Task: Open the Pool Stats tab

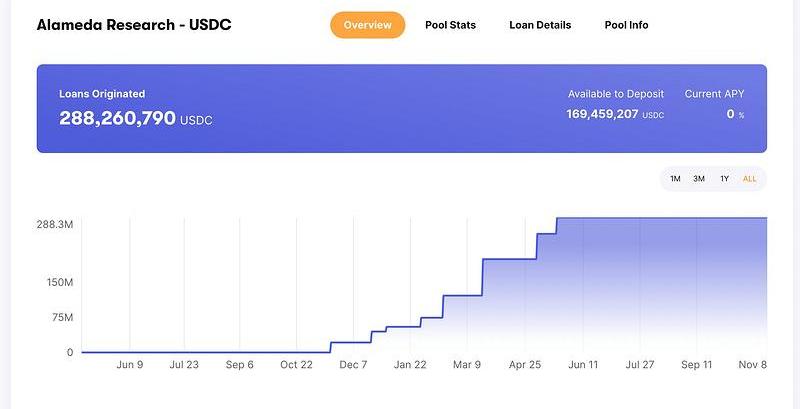Action: pyautogui.click(x=450, y=25)
